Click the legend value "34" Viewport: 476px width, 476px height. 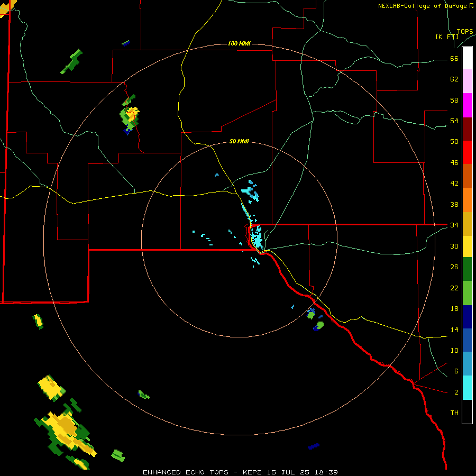point(454,225)
